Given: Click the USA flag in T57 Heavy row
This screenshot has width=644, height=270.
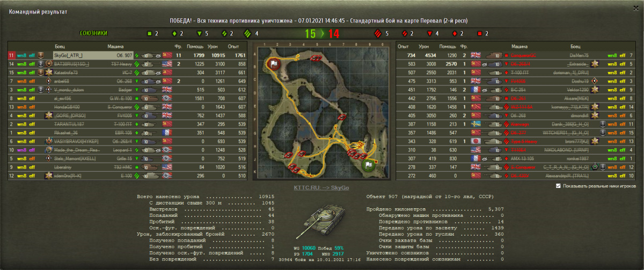Looking at the screenshot, I should tap(166, 64).
